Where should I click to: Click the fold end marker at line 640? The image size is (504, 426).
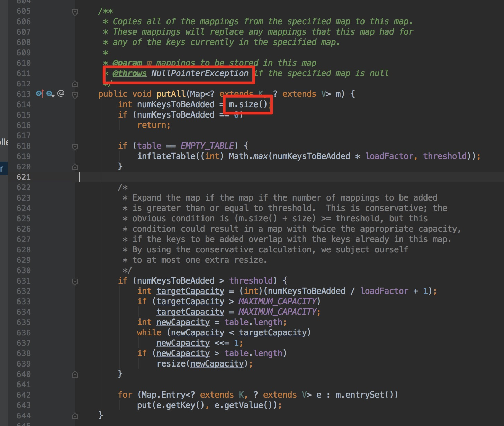(x=75, y=374)
